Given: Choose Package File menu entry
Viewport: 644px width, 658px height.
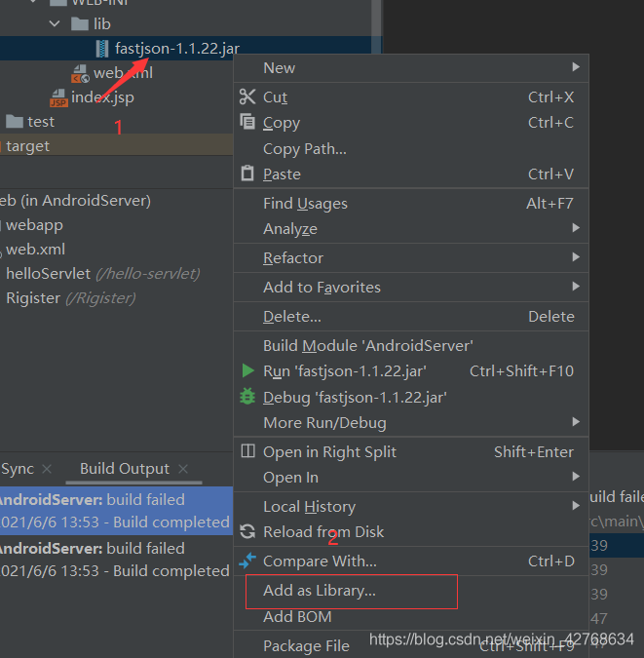Looking at the screenshot, I should (411, 646).
